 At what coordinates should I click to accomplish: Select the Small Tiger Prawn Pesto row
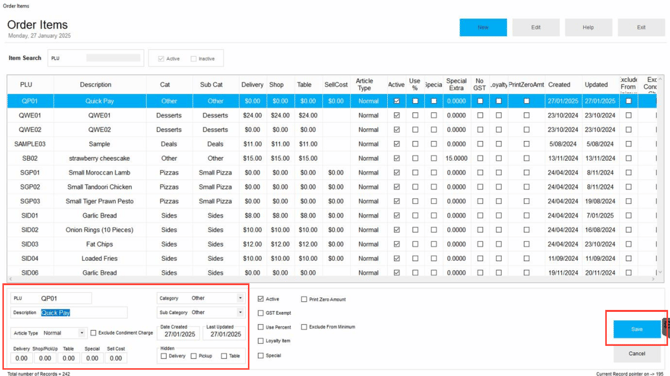coord(332,201)
